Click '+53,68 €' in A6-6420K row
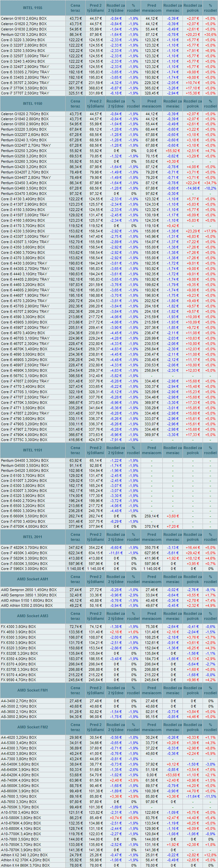The image size is (218, 868). tap(172, 775)
